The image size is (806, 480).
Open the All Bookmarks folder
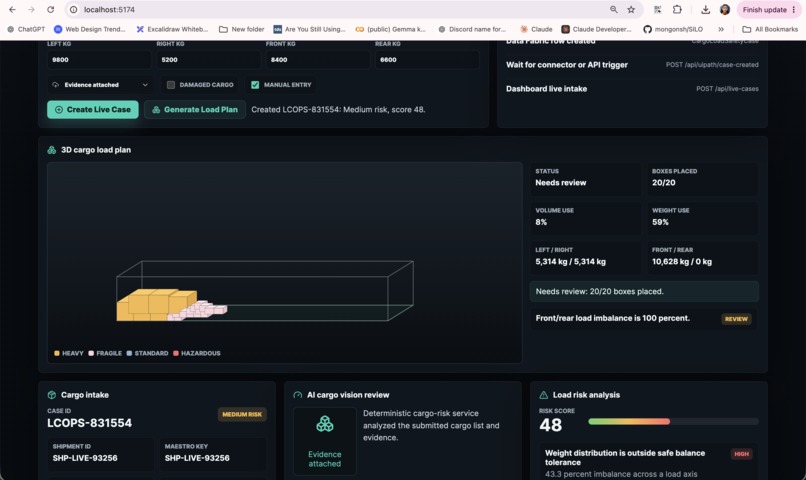click(x=770, y=29)
